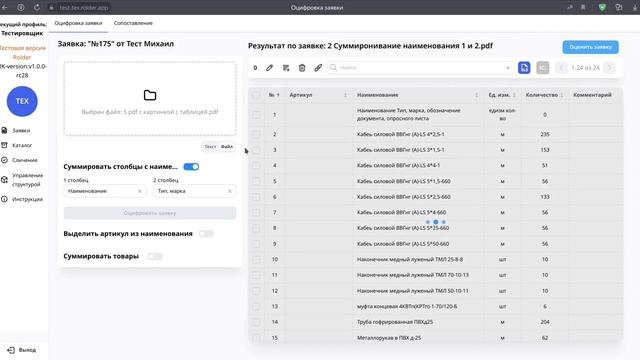Clear the Тип, марка column selection
Viewport: 640px width, 360px height.
coord(229,191)
